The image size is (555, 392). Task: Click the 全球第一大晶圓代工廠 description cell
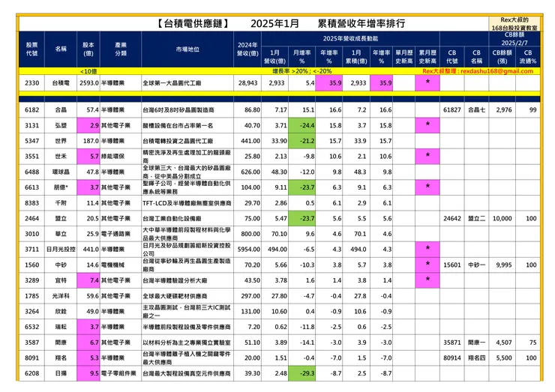click(x=187, y=83)
